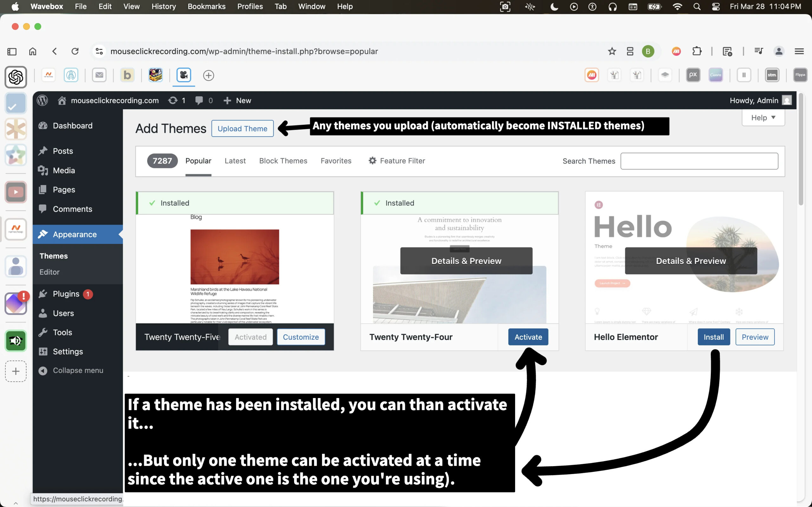Click the bookmark star in address bar

[612, 51]
